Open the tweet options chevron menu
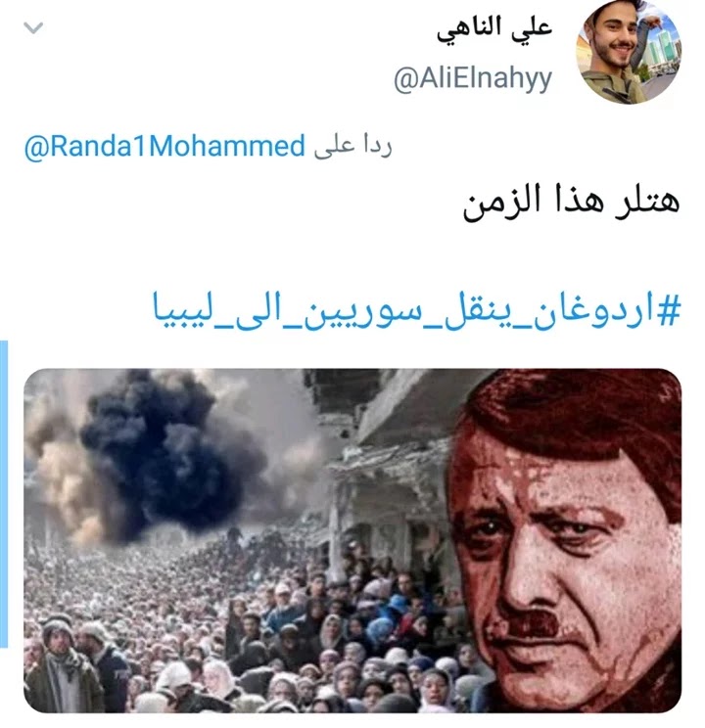Viewport: 705px width, 728px height. 33,28
